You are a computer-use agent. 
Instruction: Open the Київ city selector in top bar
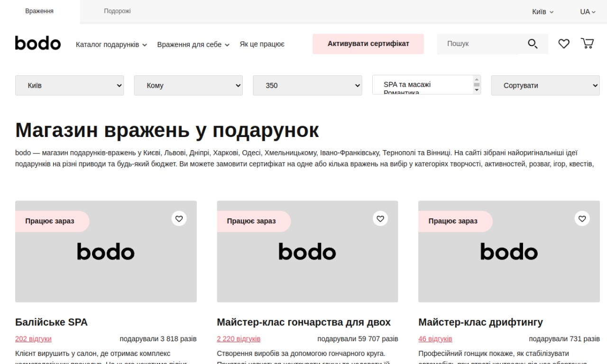point(543,12)
